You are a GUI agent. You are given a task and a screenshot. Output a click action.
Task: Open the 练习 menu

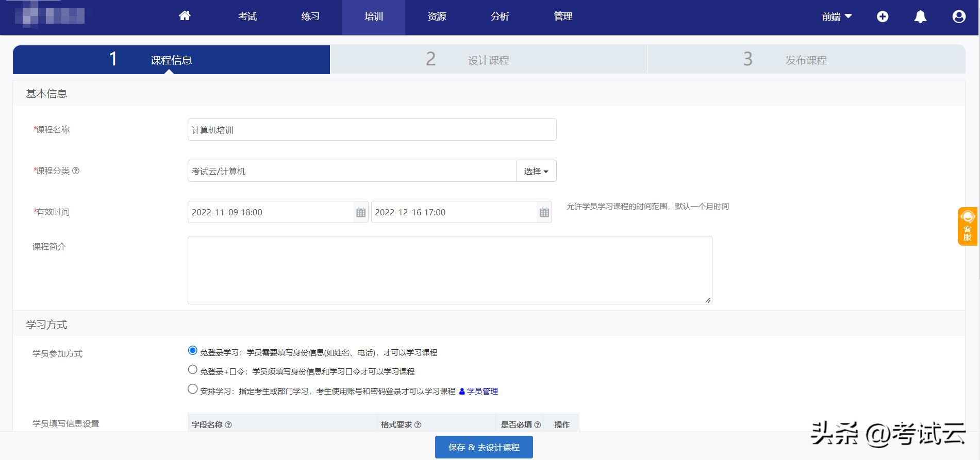[x=310, y=16]
